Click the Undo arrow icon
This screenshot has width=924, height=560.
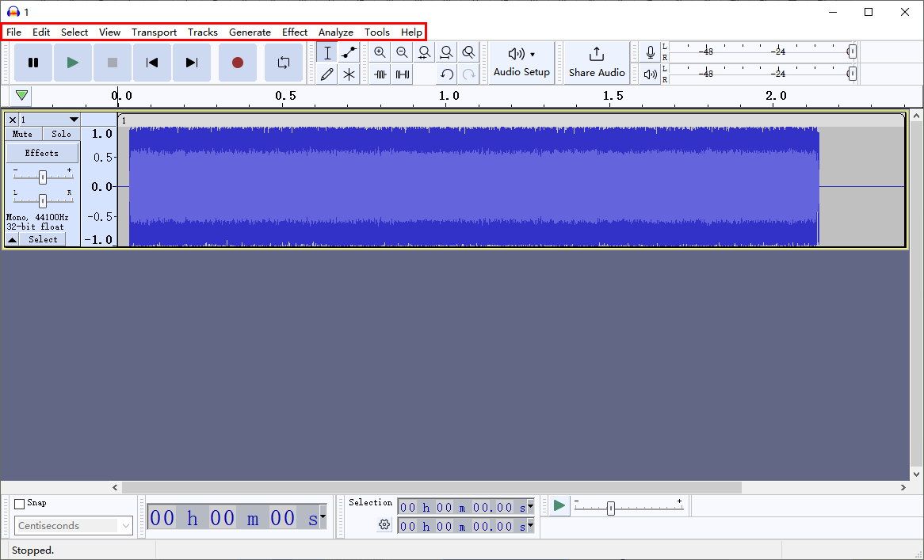point(446,74)
